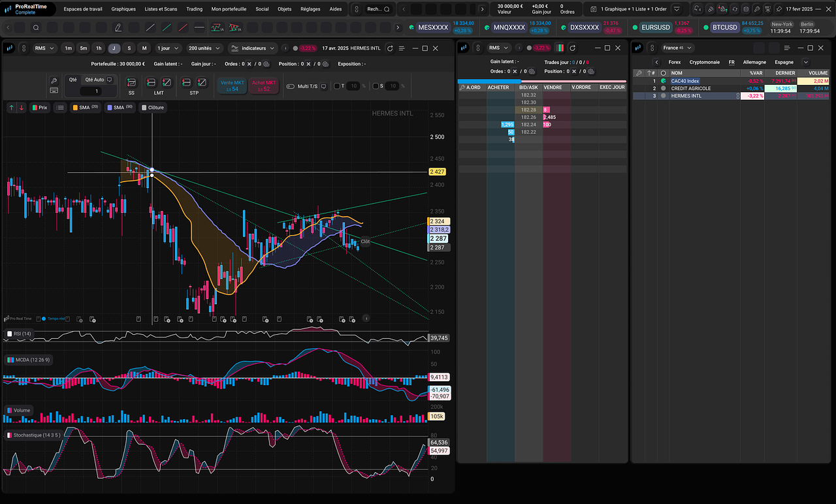Select the 5m timeframe button
The height and width of the screenshot is (504, 836).
coord(84,48)
